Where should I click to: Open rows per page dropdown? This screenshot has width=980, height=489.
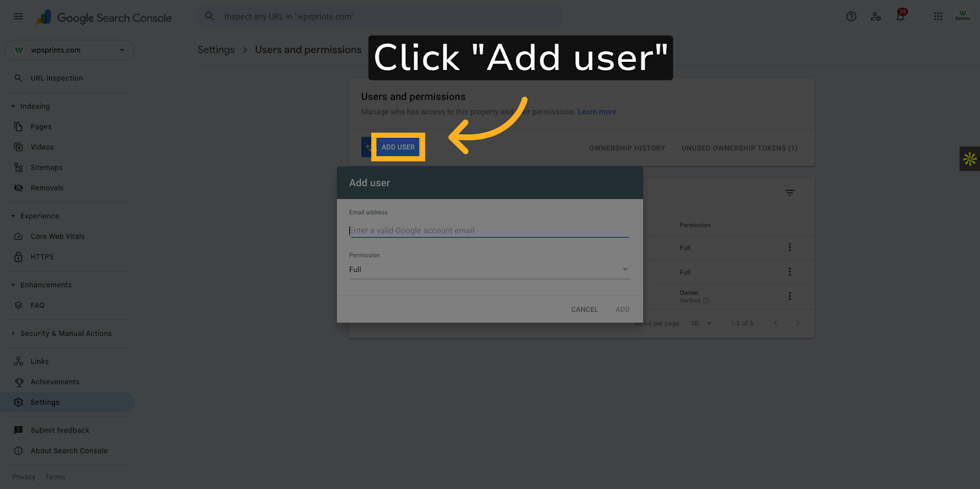tap(701, 324)
